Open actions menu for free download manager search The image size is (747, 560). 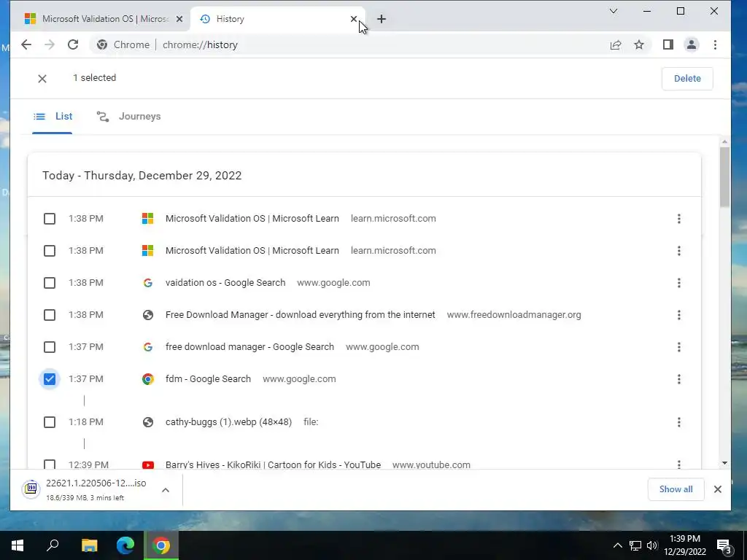[679, 347]
